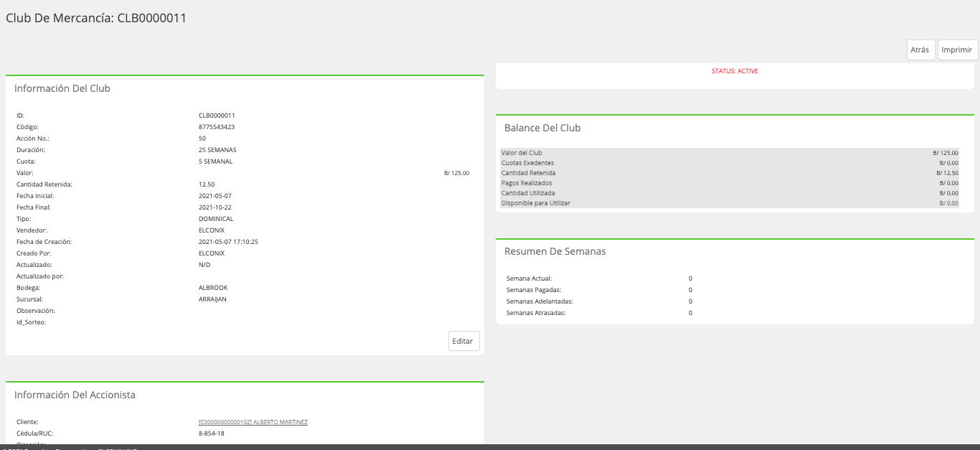Click CLB0000011 in the ID row
This screenshot has height=450, width=980.
[x=217, y=116]
